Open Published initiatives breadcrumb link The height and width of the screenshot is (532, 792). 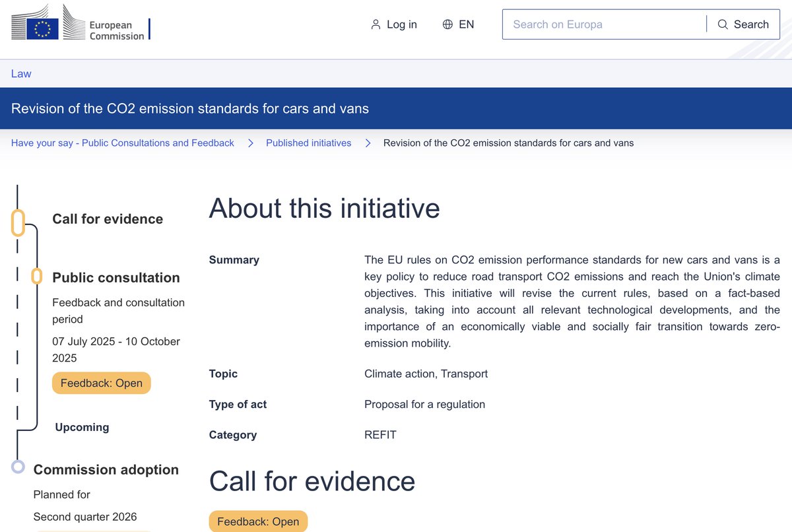tap(309, 143)
